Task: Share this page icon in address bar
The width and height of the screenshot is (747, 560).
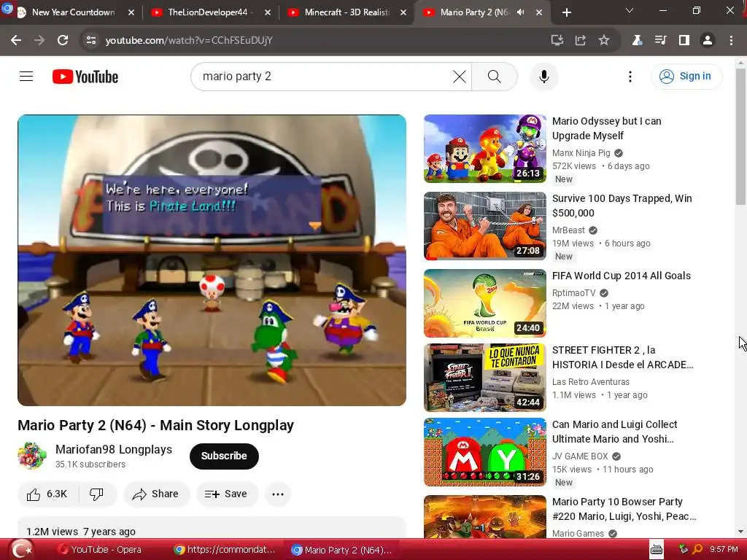Action: [580, 41]
